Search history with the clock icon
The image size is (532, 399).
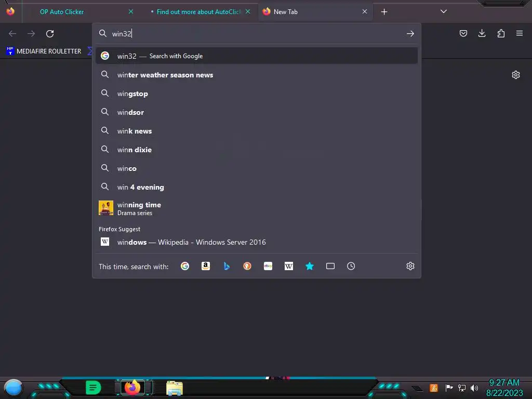(x=351, y=267)
